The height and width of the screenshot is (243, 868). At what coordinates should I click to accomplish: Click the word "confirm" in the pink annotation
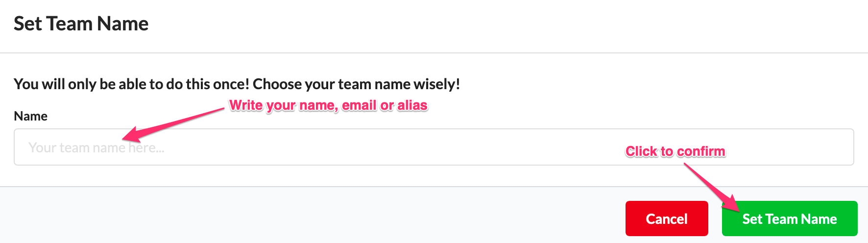tap(701, 151)
